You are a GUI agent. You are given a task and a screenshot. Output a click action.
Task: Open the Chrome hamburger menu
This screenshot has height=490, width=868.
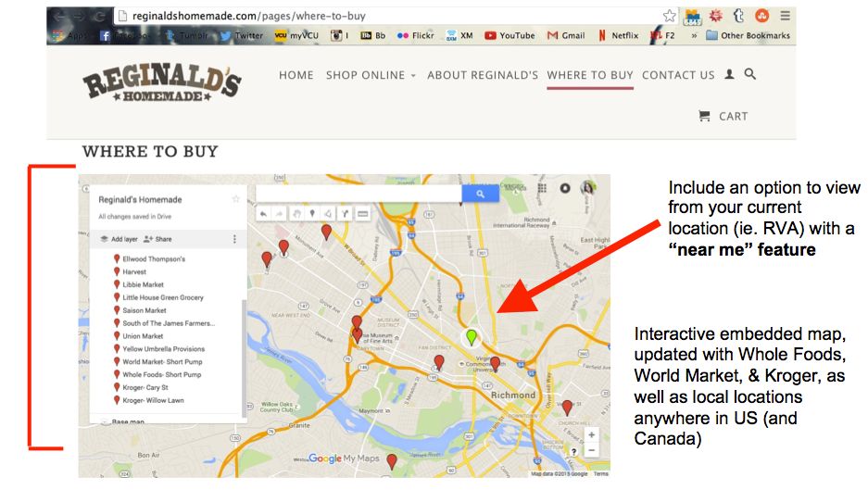(x=785, y=16)
